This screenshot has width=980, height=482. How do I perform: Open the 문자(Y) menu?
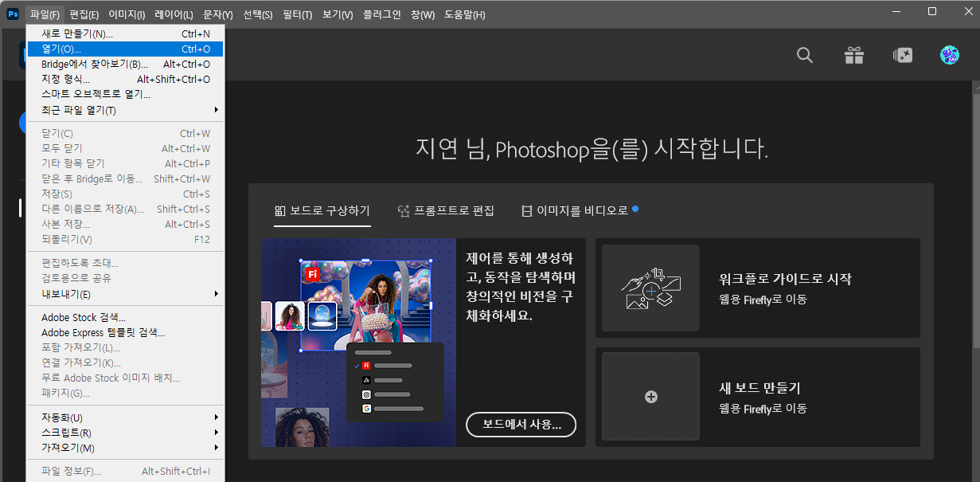(x=218, y=15)
